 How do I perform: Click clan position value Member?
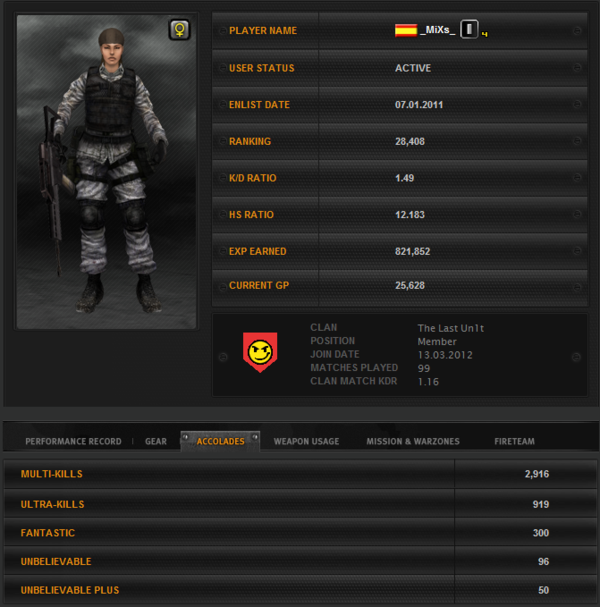pos(437,341)
